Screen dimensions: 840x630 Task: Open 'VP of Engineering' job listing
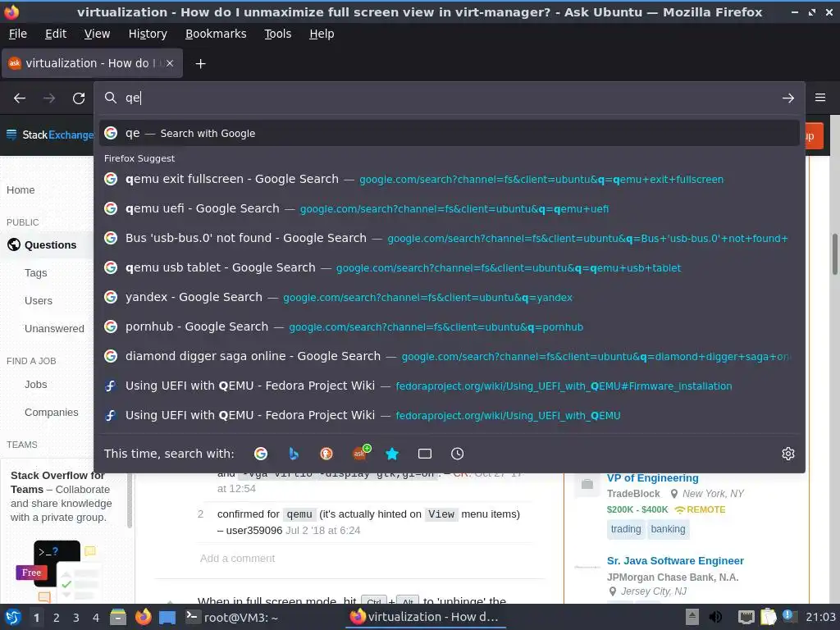pos(652,478)
